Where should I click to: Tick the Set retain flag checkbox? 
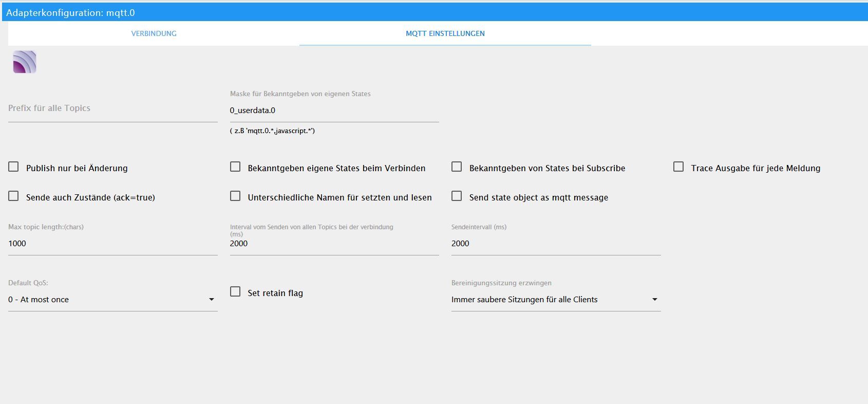click(x=235, y=292)
